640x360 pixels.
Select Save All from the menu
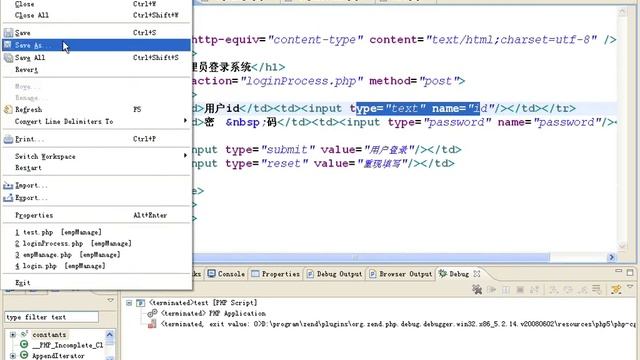[97, 58]
